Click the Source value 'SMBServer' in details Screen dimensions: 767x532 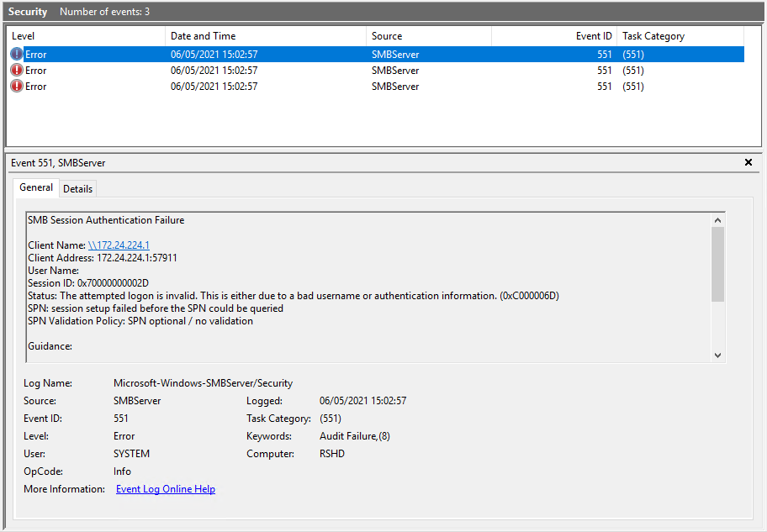137,401
